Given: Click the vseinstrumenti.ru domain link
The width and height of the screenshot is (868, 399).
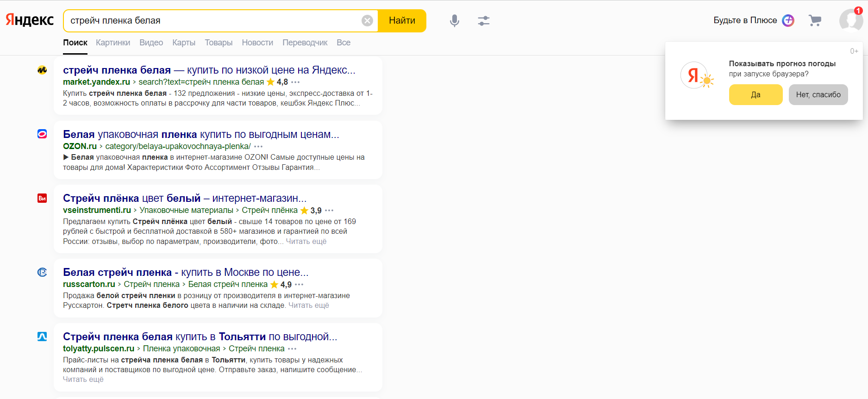Looking at the screenshot, I should (x=97, y=210).
